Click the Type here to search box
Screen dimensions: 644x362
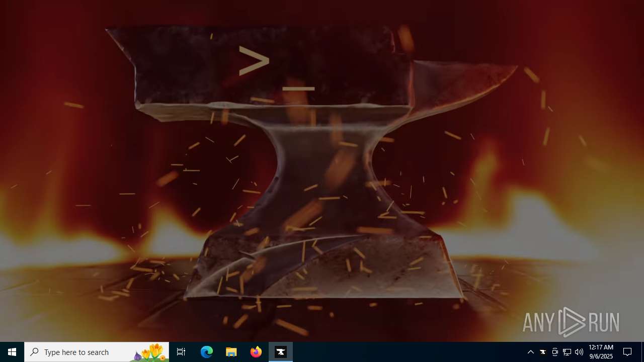click(x=97, y=352)
